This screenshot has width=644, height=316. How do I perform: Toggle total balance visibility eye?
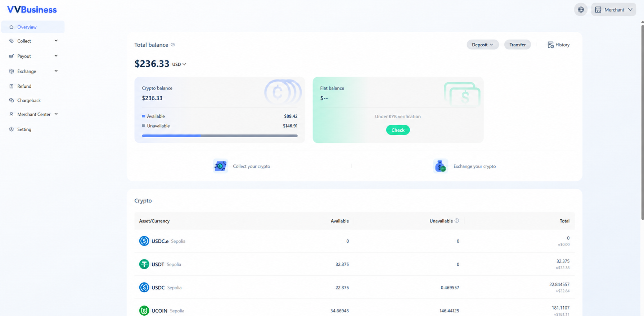(173, 45)
